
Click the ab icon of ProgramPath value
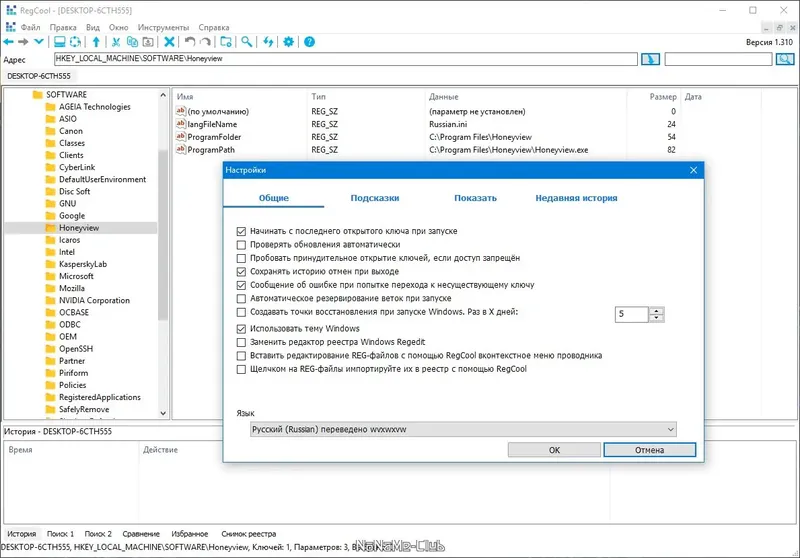click(181, 149)
